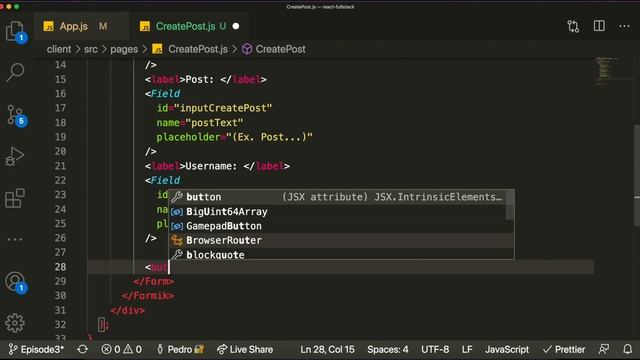Select GamepadButton autocomplete suggestion

(x=341, y=226)
